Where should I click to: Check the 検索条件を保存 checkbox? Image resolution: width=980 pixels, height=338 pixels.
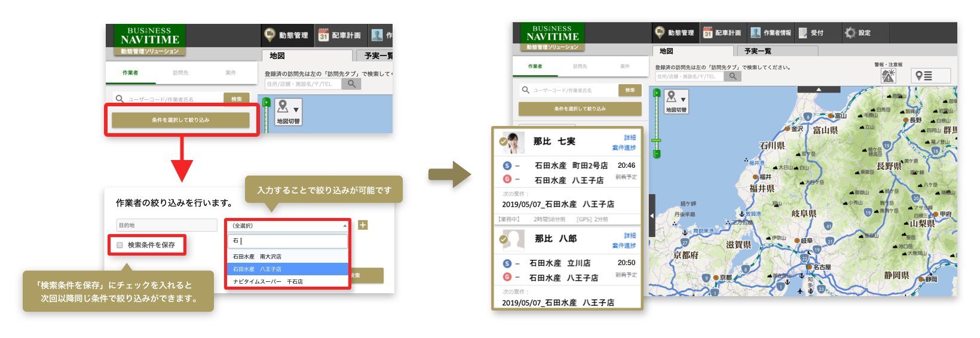[120, 245]
